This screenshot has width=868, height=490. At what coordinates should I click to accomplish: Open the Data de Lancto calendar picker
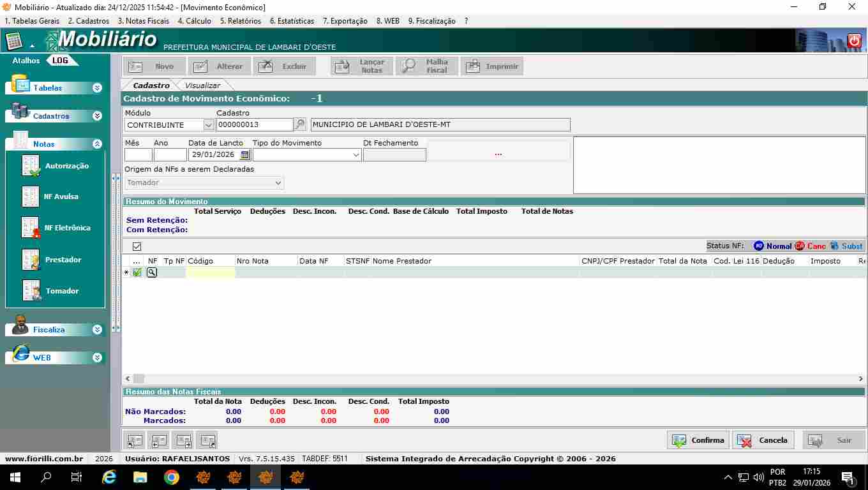click(x=244, y=155)
